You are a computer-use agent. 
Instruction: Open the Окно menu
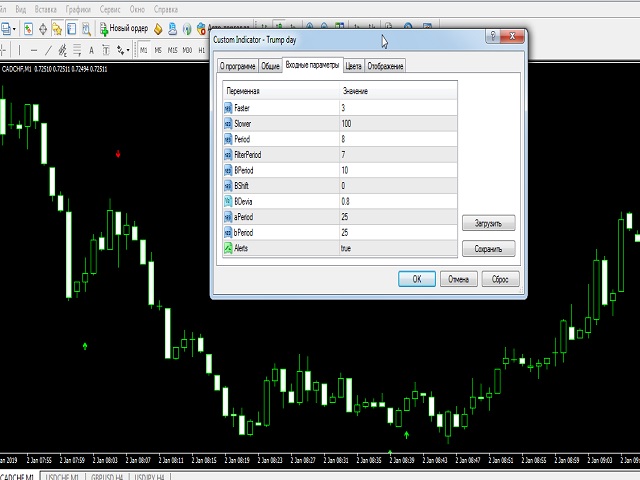click(x=137, y=9)
